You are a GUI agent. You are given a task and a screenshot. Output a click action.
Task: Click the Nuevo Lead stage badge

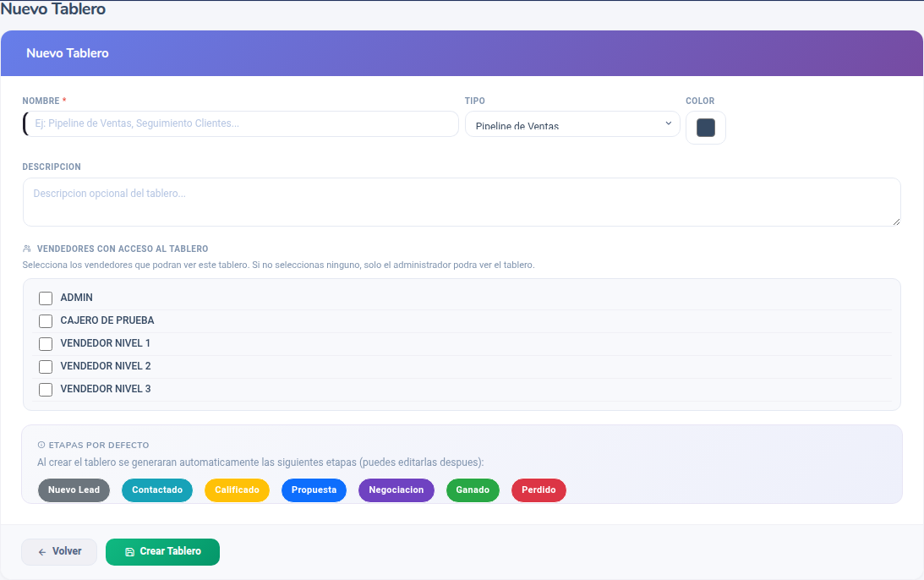pyautogui.click(x=74, y=490)
